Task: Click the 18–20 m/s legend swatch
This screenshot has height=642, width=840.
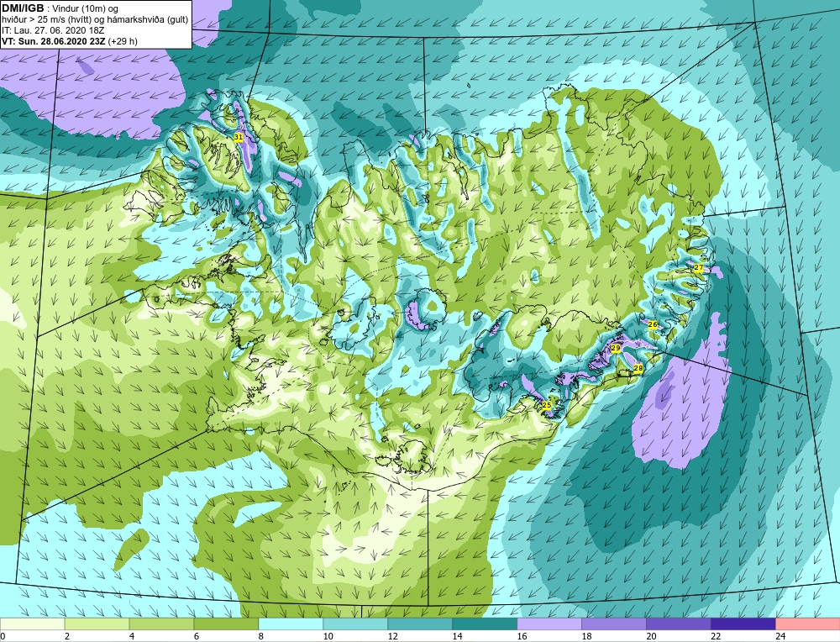Action: coord(614,624)
